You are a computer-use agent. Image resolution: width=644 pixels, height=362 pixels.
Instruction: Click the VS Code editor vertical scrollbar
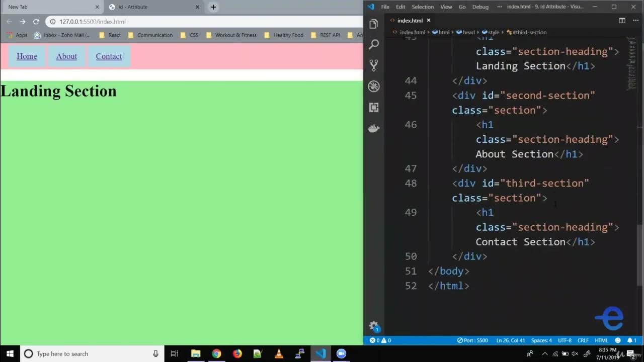(x=640, y=256)
